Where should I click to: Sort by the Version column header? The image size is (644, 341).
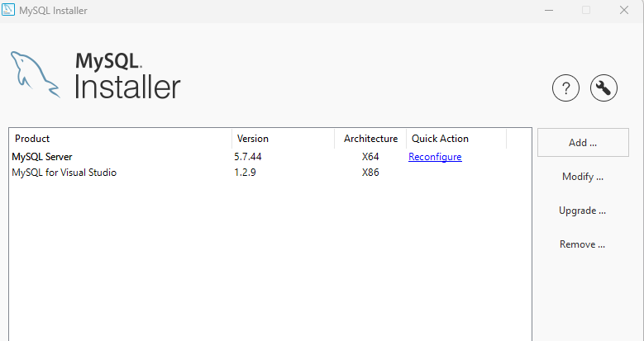pos(283,139)
